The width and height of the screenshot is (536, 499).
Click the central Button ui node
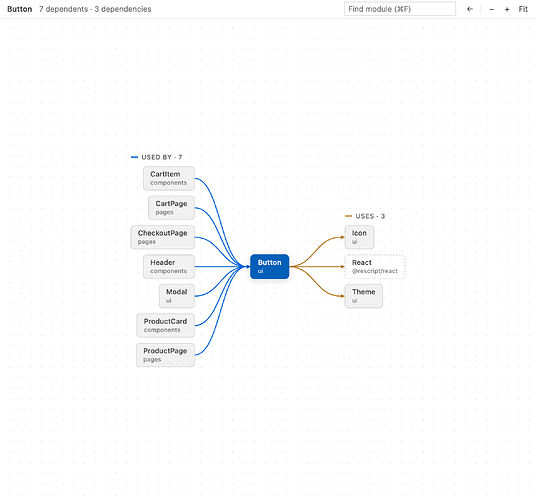coord(270,267)
